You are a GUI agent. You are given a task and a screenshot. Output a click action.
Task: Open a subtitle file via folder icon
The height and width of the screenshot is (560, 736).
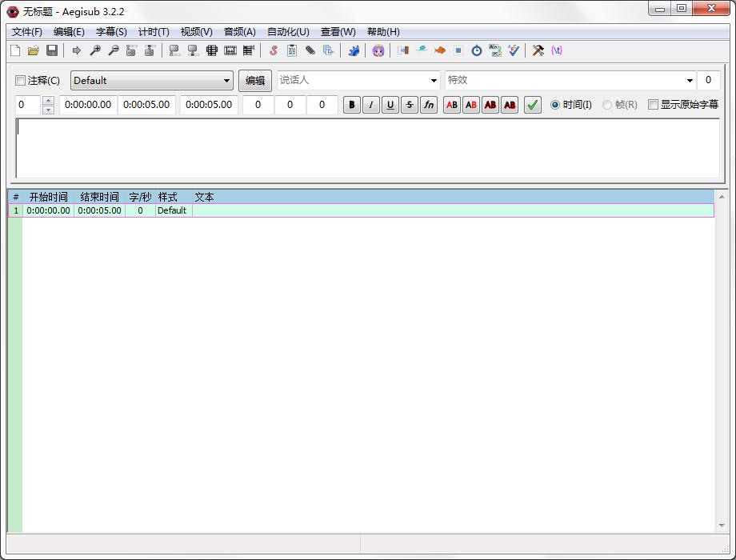pos(34,50)
